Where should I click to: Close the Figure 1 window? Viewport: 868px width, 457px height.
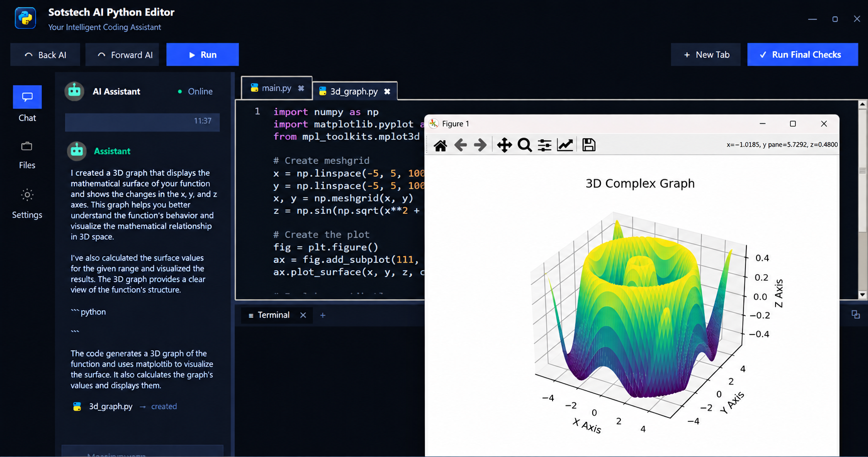824,124
